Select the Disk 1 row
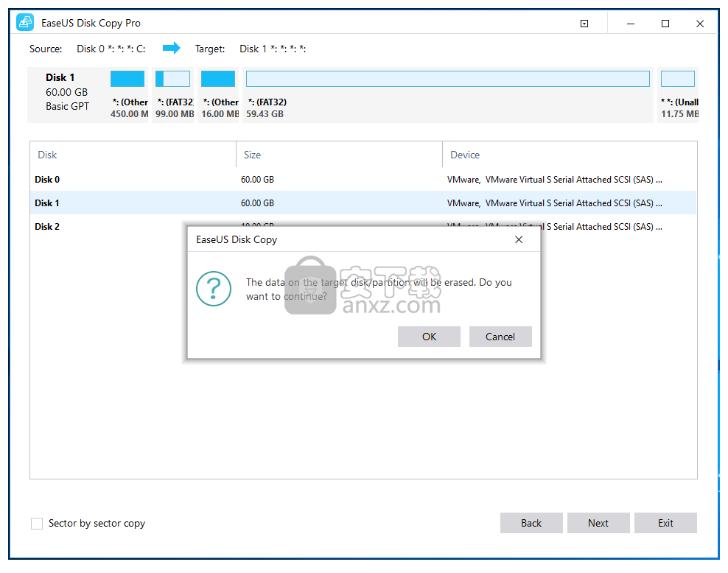The height and width of the screenshot is (573, 728). click(x=363, y=203)
